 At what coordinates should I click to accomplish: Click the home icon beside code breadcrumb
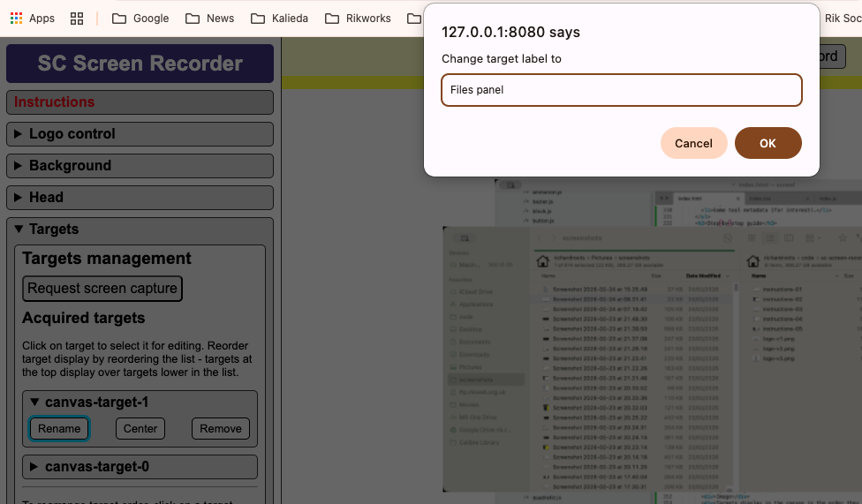coord(752,261)
